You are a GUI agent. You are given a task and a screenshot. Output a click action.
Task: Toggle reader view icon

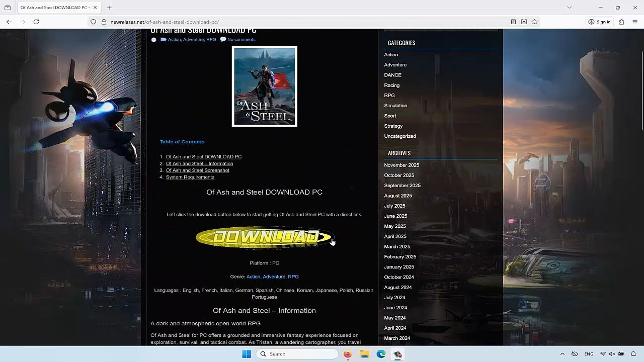click(x=513, y=22)
